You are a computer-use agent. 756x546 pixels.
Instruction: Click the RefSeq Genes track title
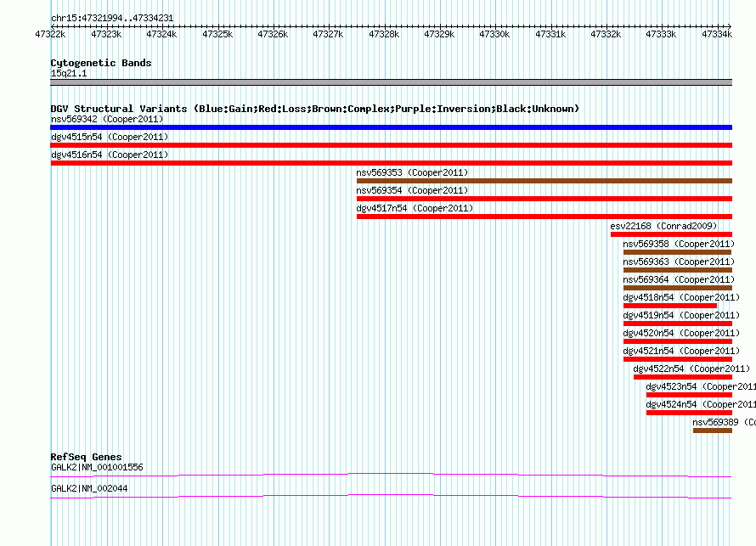(86, 457)
